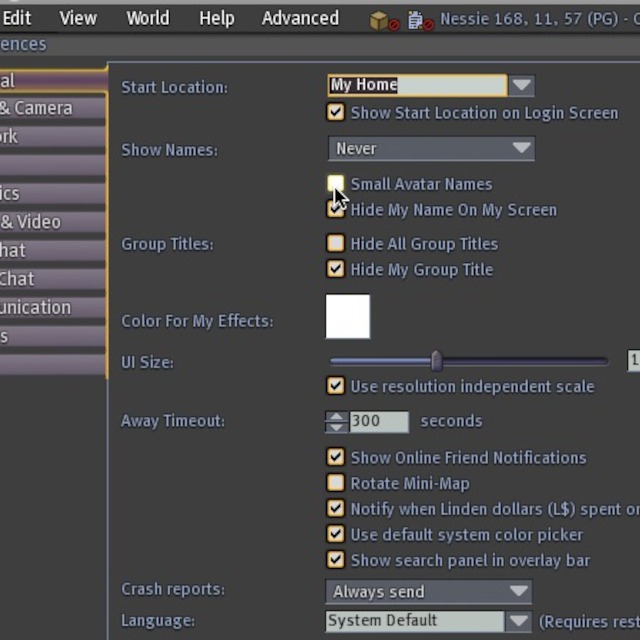Open the Advanced menu
The image size is (640, 640).
pos(300,18)
